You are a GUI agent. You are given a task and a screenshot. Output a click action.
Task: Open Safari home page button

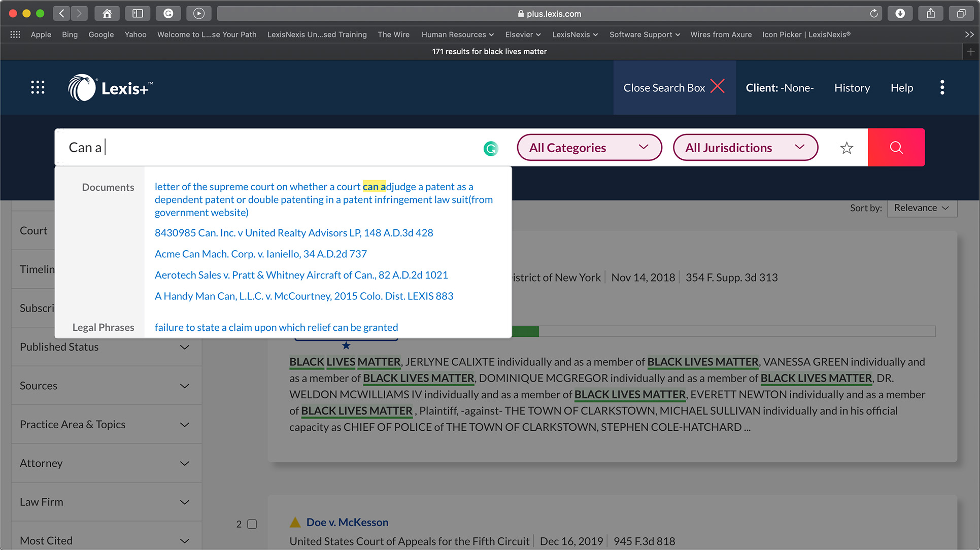(107, 13)
